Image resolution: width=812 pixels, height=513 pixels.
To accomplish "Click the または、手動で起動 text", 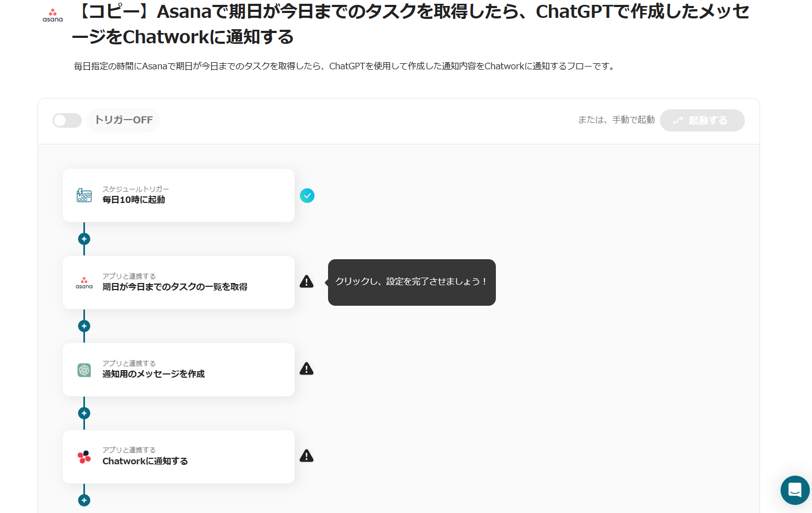I will (x=616, y=120).
